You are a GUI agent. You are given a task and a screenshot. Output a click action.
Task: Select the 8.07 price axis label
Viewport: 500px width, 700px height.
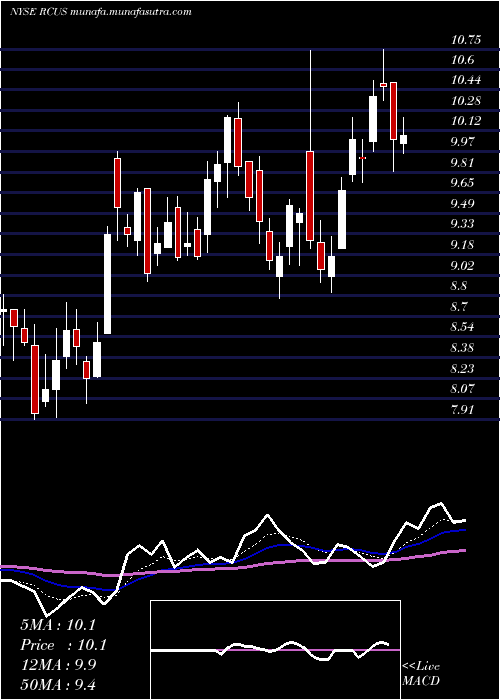pyautogui.click(x=462, y=388)
